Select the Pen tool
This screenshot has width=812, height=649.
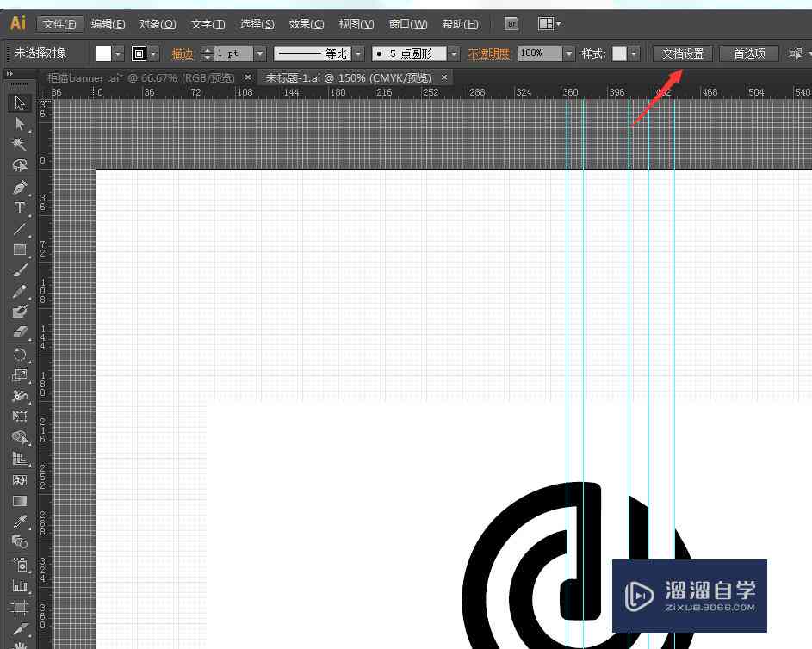tap(20, 187)
